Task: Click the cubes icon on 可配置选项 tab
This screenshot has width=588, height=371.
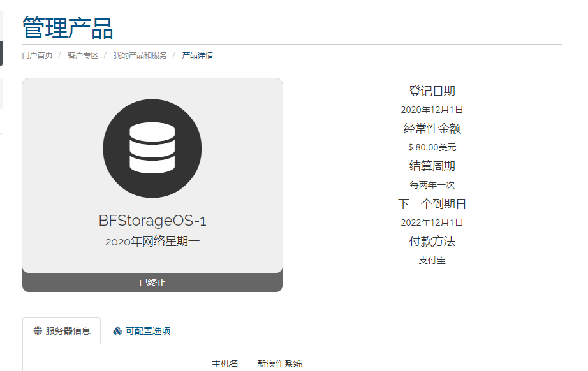Action: 118,331
